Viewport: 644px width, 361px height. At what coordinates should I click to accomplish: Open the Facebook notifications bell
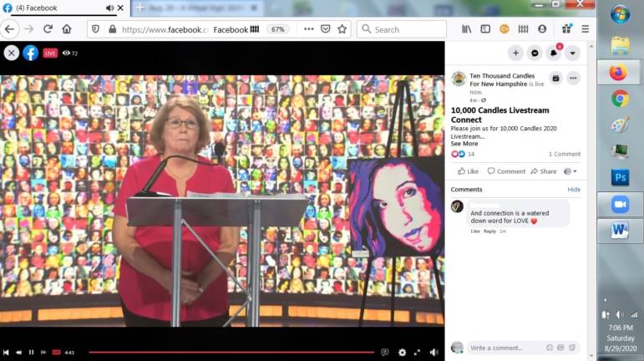click(x=553, y=53)
